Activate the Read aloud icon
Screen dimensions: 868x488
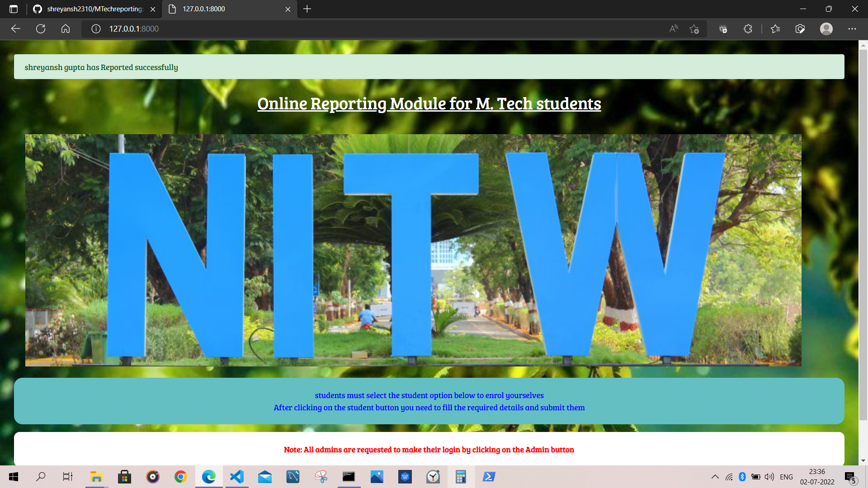coord(674,29)
